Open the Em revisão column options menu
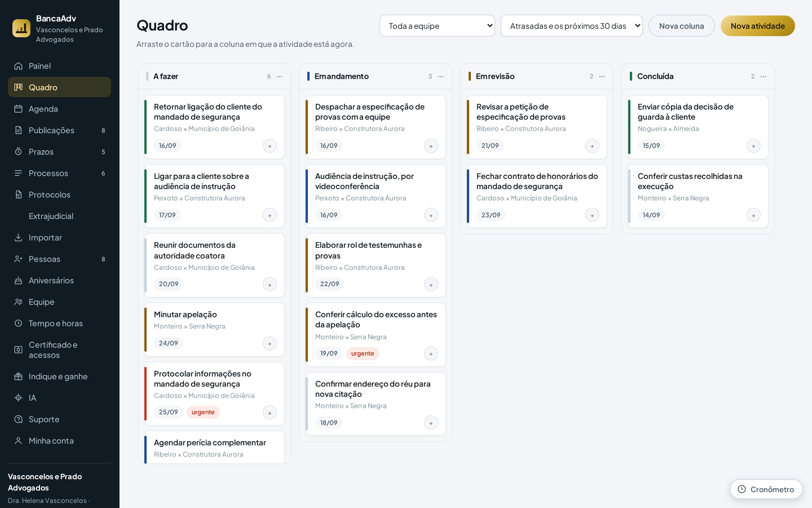 coord(602,76)
